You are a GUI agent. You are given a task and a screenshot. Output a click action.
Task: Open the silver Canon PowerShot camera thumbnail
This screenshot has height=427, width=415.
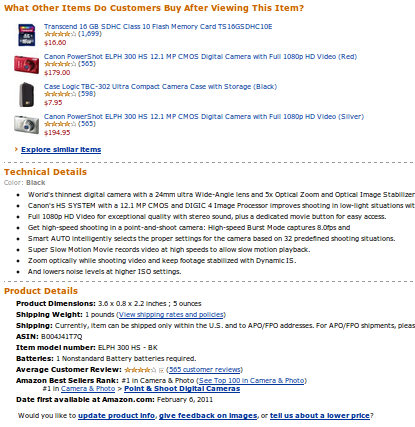tap(27, 124)
